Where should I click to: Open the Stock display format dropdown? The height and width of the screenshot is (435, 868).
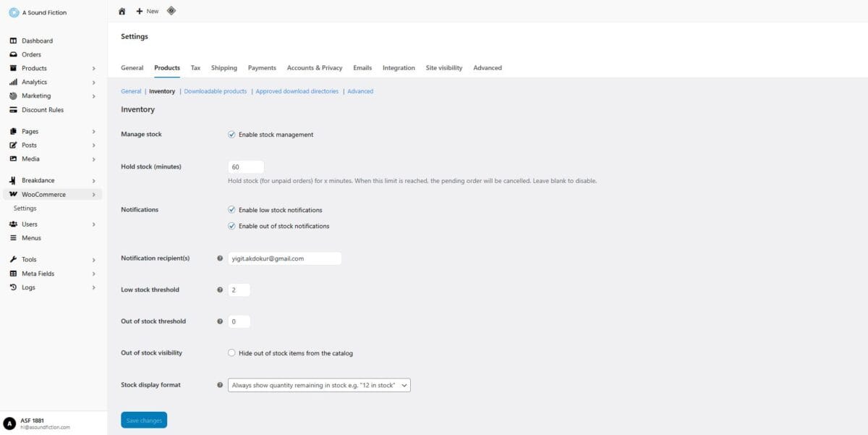tap(318, 384)
